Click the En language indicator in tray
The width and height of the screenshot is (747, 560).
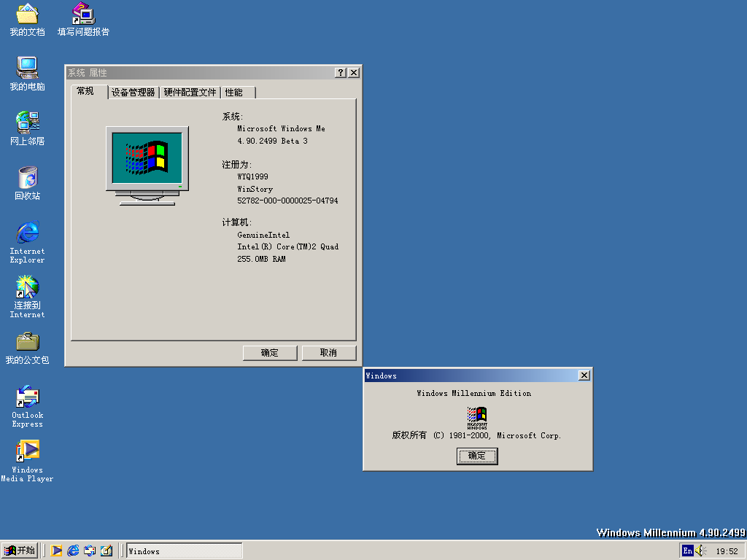(x=687, y=551)
